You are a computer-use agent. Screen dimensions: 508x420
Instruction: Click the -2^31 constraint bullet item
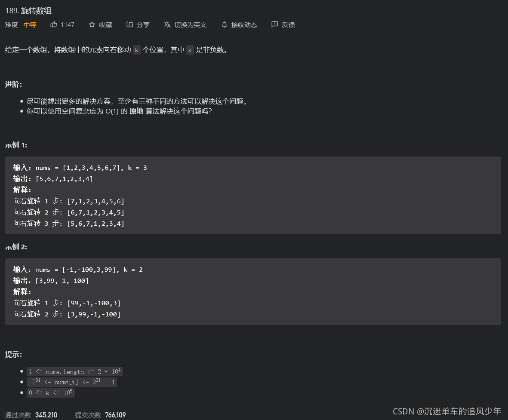point(72,382)
